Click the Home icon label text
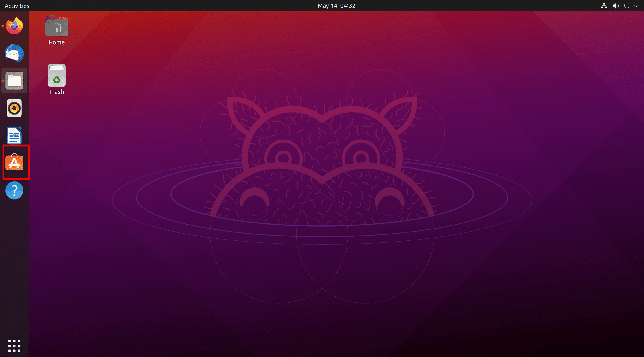The height and width of the screenshot is (357, 644). [57, 42]
